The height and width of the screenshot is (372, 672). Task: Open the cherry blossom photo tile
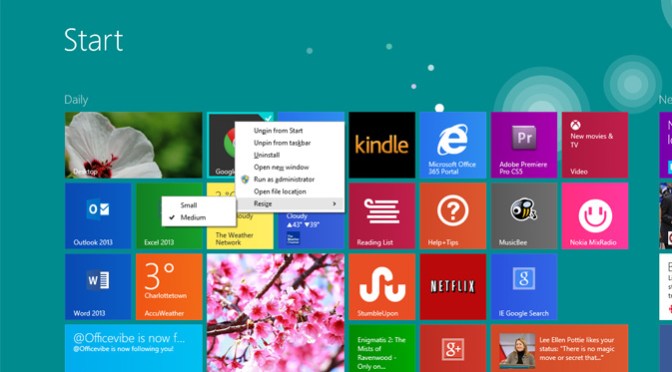click(x=276, y=313)
